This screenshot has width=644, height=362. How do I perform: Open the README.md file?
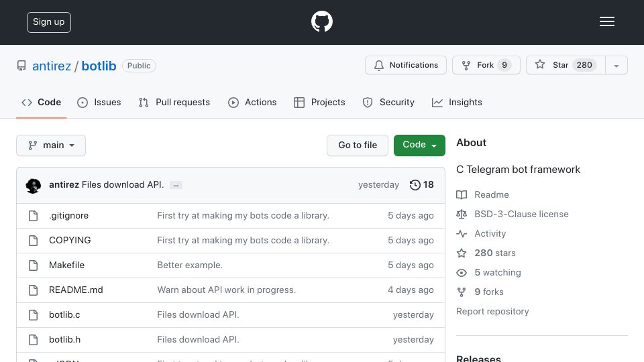[76, 290]
